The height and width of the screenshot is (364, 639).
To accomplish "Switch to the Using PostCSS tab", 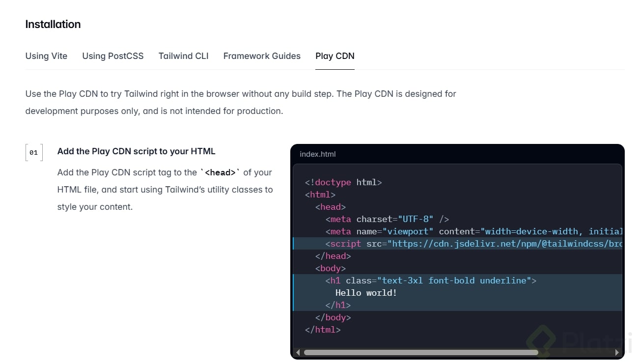I will 113,56.
